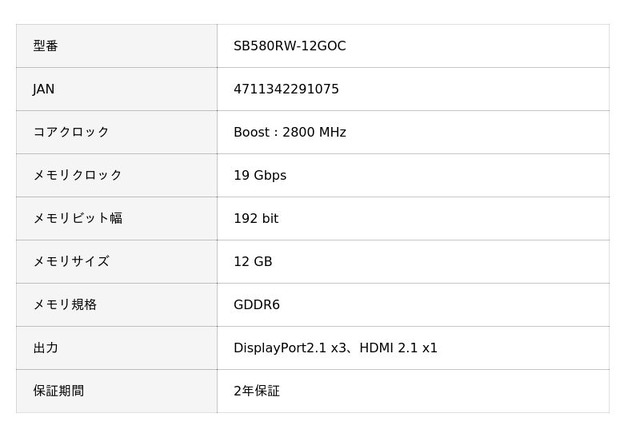640x437 pixels.
Task: Click the 12 GB memory size value
Action: tap(253, 262)
